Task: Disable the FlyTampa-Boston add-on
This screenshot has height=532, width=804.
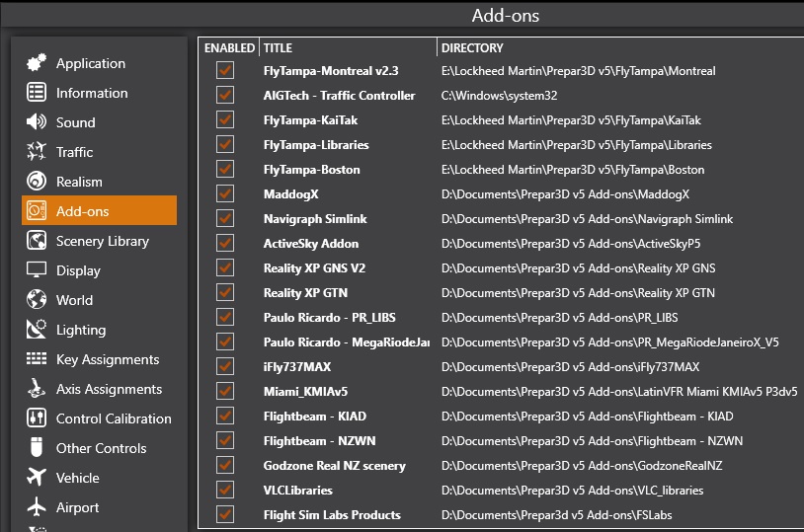Action: tap(224, 169)
